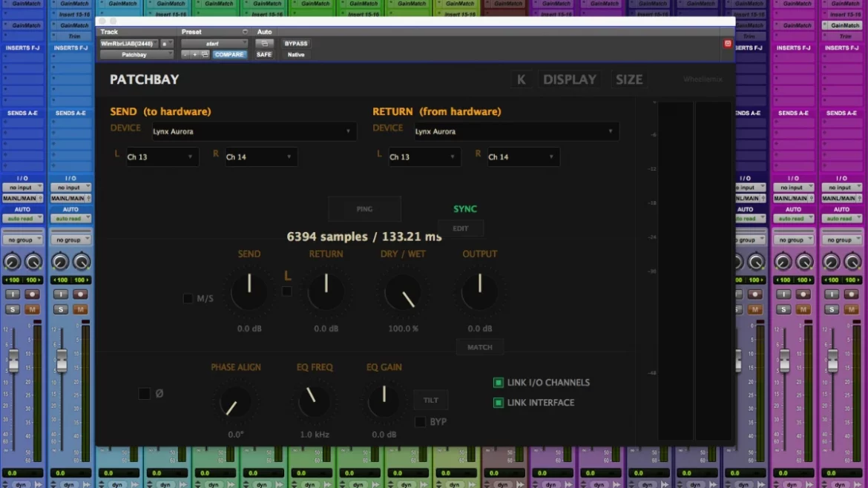Image resolution: width=868 pixels, height=488 pixels.
Task: Open the Send DEVICE Lynx Aurora dropdown
Action: pos(254,132)
